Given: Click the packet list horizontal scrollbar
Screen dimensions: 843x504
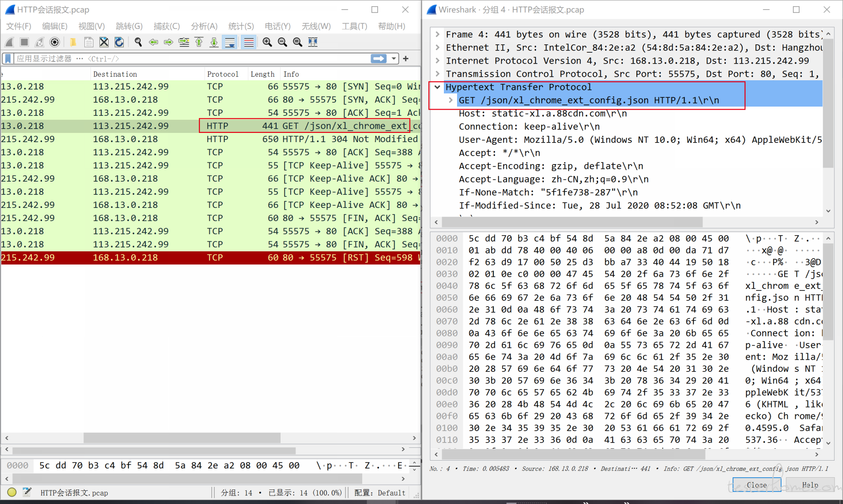Looking at the screenshot, I should [182, 438].
